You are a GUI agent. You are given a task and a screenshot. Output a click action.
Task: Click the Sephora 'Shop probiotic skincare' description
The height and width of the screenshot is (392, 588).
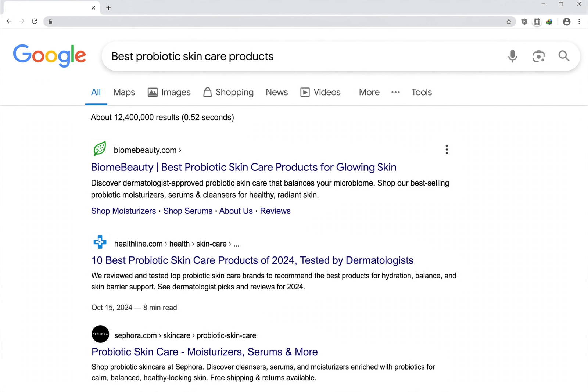pyautogui.click(x=263, y=372)
